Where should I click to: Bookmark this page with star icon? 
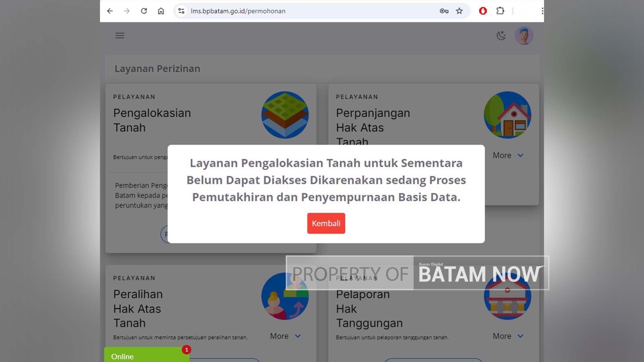[459, 11]
